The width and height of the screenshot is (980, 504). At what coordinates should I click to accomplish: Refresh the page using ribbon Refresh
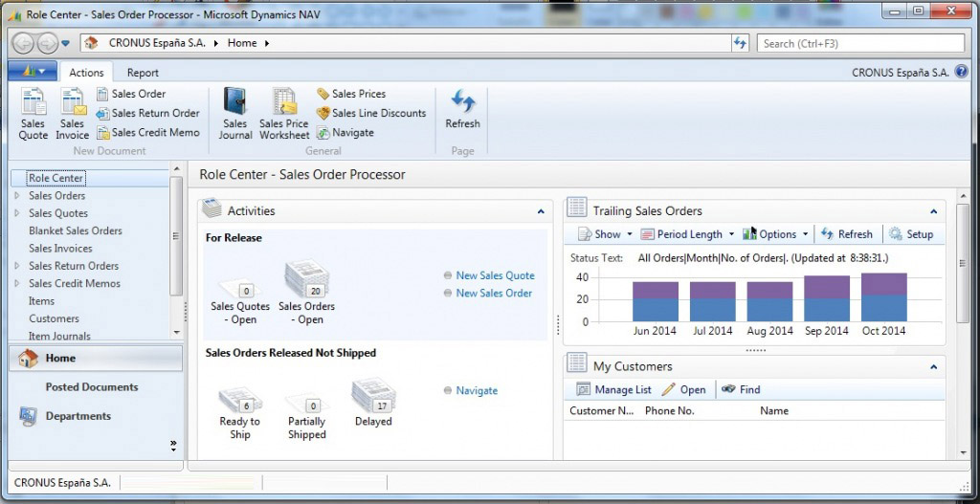462,110
